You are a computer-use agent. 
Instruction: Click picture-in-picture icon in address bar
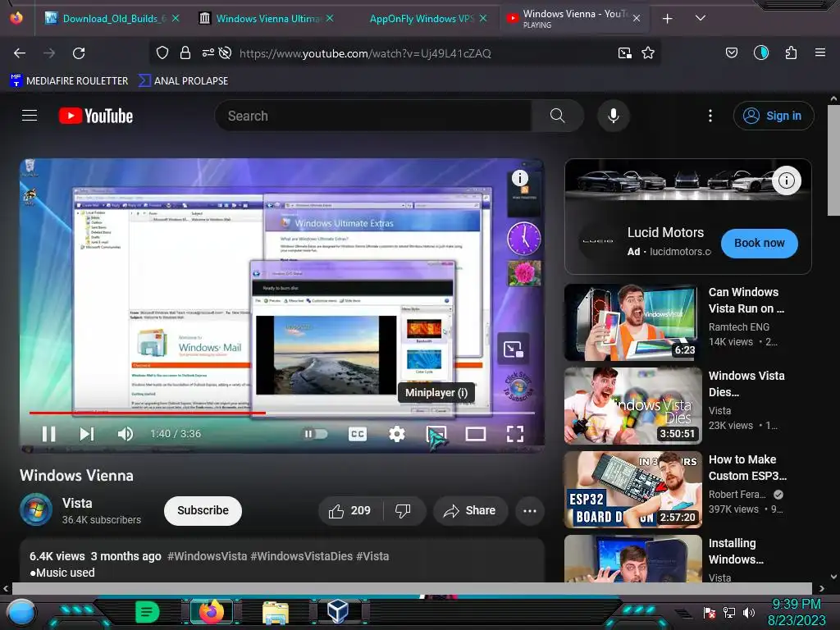pos(624,53)
